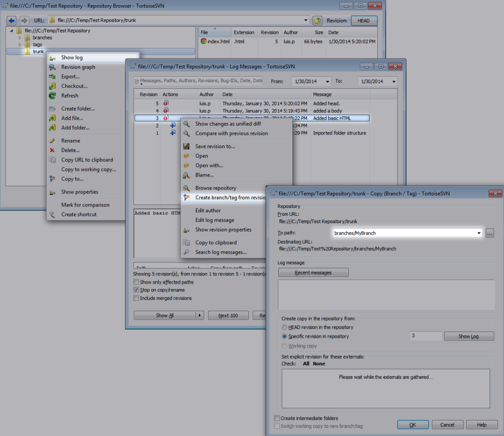Click the Show All split arrow
Viewport: 504px width, 436px height.
pos(200,315)
